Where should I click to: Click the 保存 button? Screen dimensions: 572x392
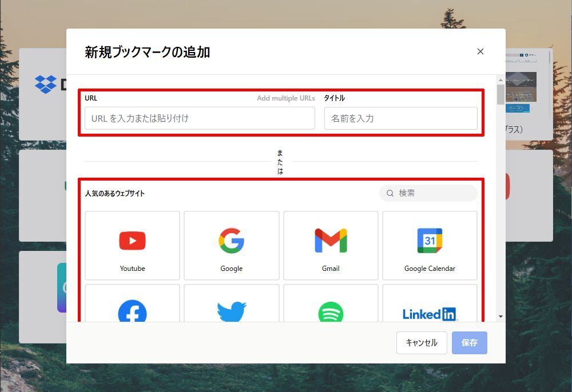pyautogui.click(x=470, y=342)
